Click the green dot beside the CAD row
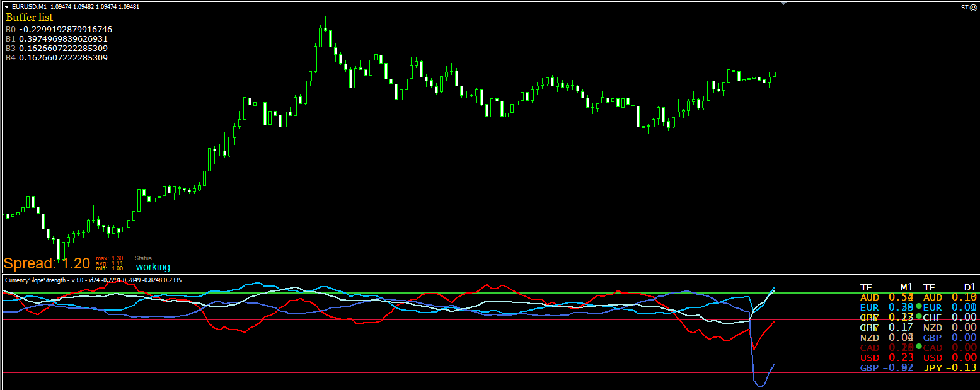This screenshot has width=980, height=390. (x=919, y=347)
